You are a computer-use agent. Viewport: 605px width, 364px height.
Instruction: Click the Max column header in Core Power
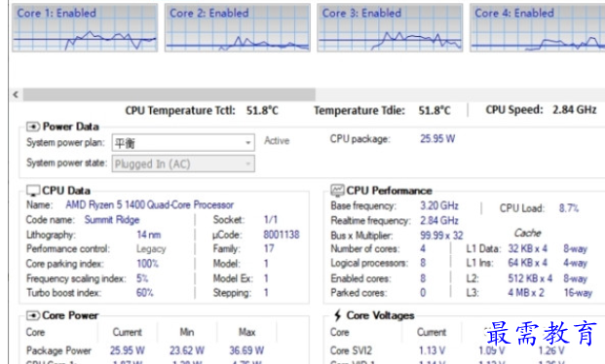(x=246, y=332)
